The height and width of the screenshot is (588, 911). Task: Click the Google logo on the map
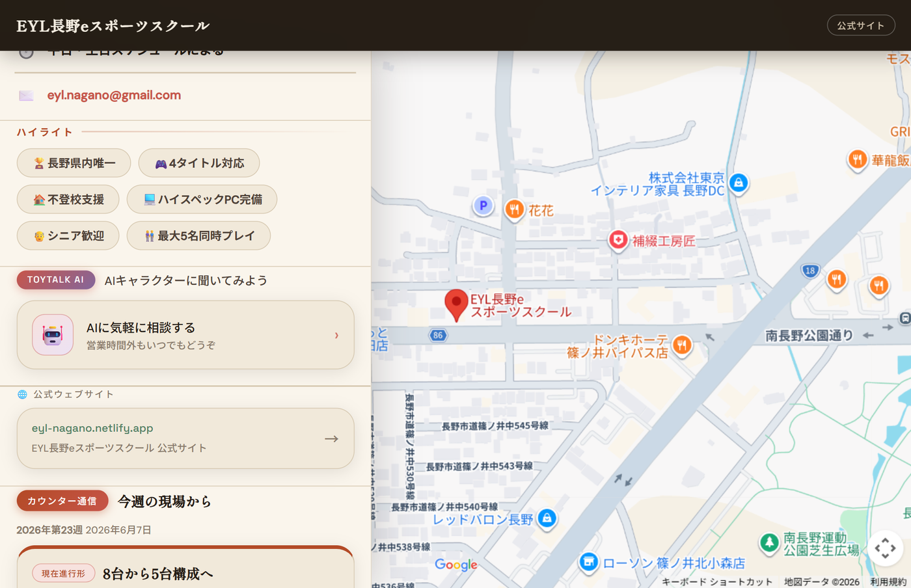click(x=456, y=565)
